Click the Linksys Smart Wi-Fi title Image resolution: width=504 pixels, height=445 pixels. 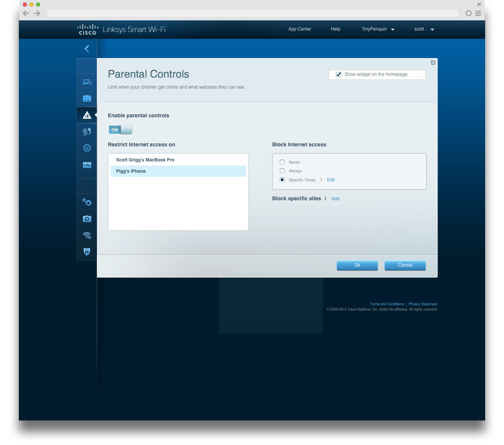pos(134,29)
